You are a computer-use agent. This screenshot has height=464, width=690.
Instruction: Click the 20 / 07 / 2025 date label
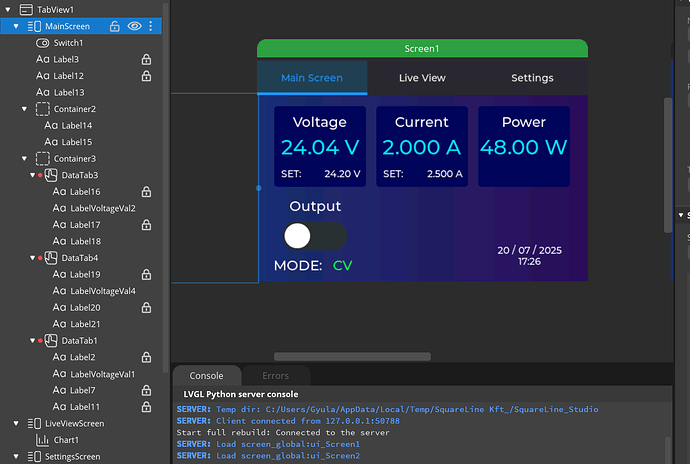[x=529, y=250]
